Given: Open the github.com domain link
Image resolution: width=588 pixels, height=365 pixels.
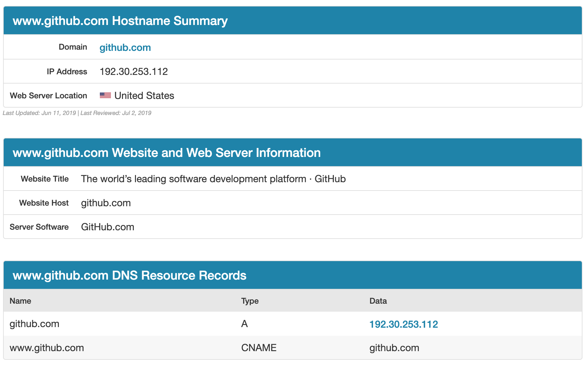Looking at the screenshot, I should coord(125,47).
